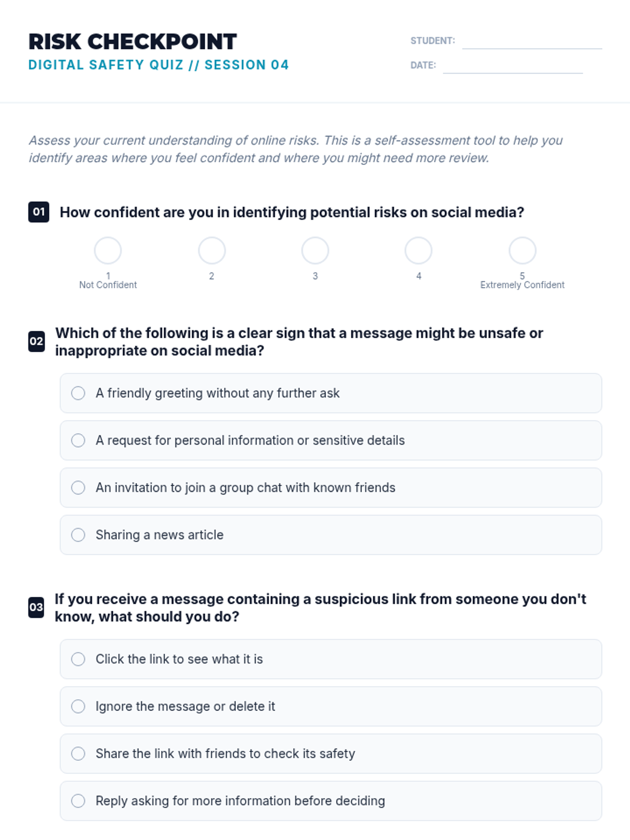Click the 03 question number badge
This screenshot has width=630, height=840.
pos(36,607)
